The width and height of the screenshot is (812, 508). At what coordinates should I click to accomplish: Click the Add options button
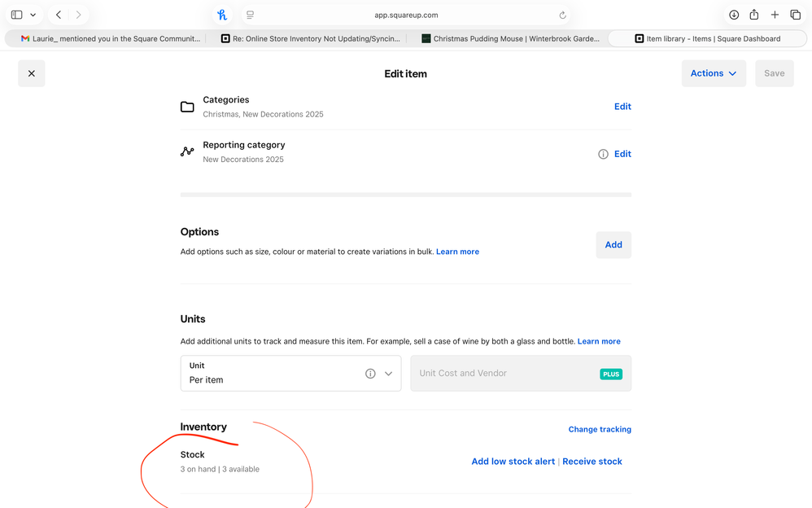(x=613, y=244)
